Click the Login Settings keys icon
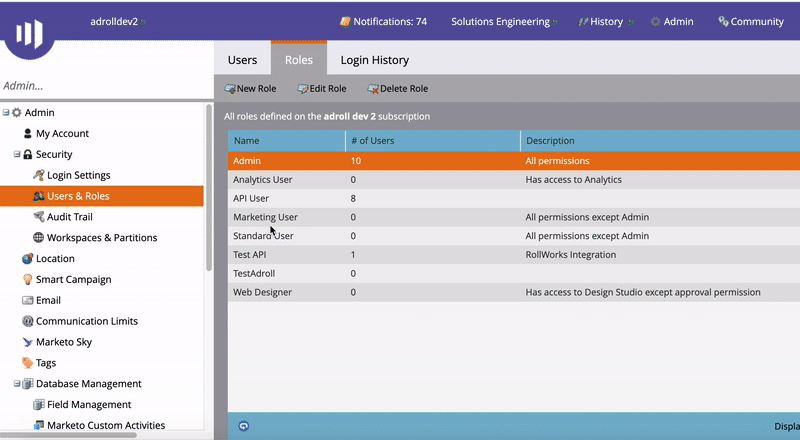Screen dimensions: 800x440 pos(39,175)
